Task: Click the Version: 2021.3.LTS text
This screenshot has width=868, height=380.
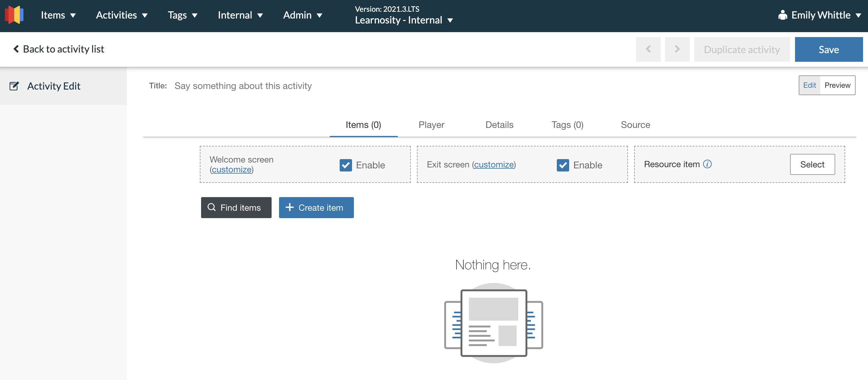Action: pos(387,9)
